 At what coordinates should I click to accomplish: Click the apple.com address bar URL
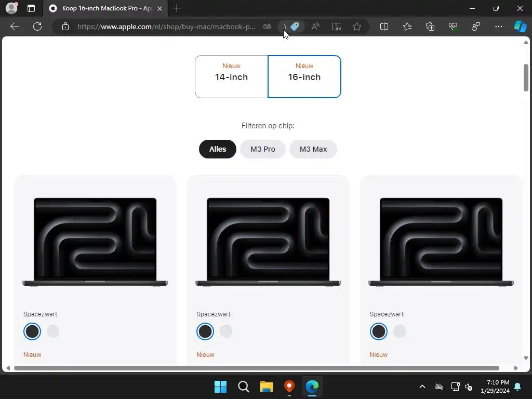[166, 26]
